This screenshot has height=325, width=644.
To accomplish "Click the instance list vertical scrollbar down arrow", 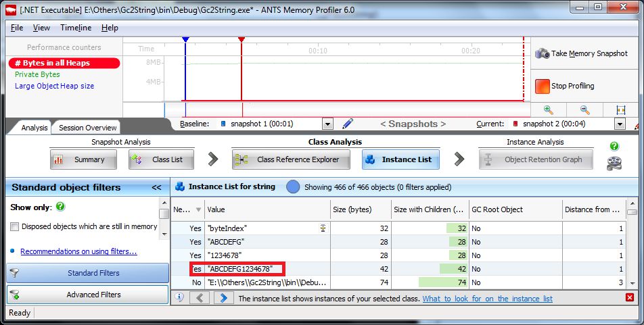I will (632, 283).
